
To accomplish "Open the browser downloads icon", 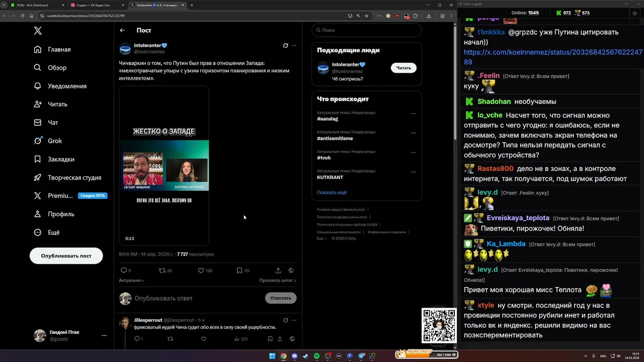I will coord(429,16).
